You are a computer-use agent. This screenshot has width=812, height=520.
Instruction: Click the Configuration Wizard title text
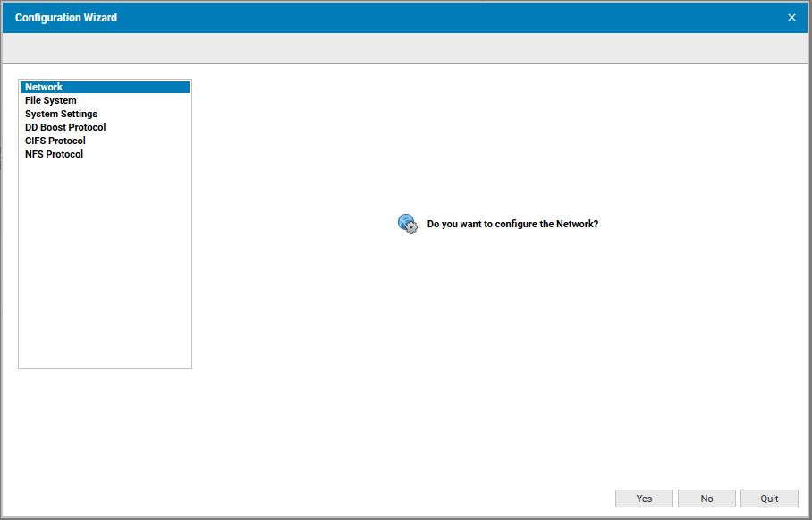point(66,18)
